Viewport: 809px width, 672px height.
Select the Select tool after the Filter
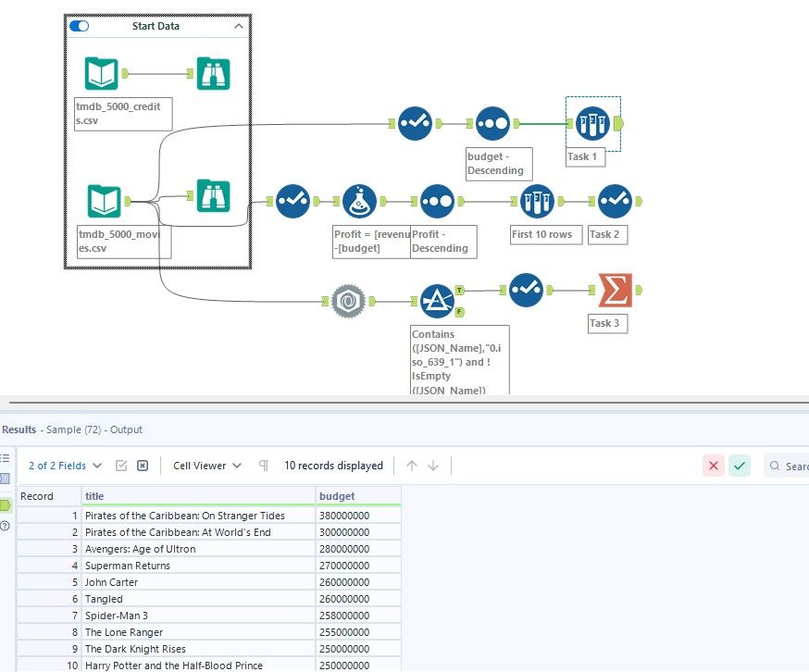click(526, 290)
